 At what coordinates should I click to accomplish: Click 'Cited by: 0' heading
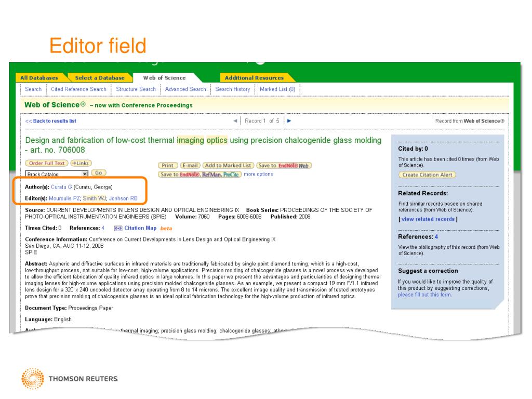click(413, 149)
